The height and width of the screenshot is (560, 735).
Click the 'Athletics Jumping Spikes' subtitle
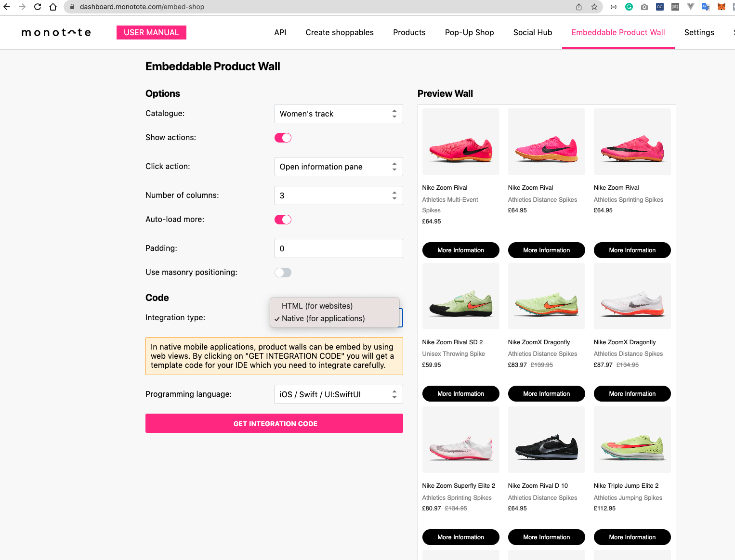pyautogui.click(x=628, y=498)
